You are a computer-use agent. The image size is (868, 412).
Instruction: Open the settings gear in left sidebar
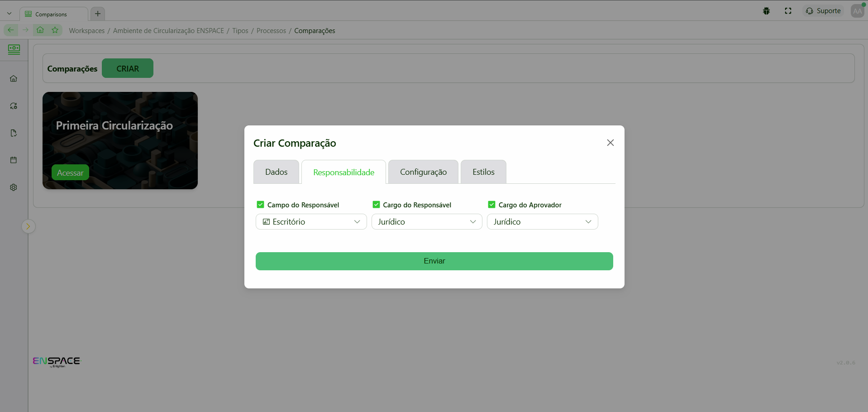[14, 187]
